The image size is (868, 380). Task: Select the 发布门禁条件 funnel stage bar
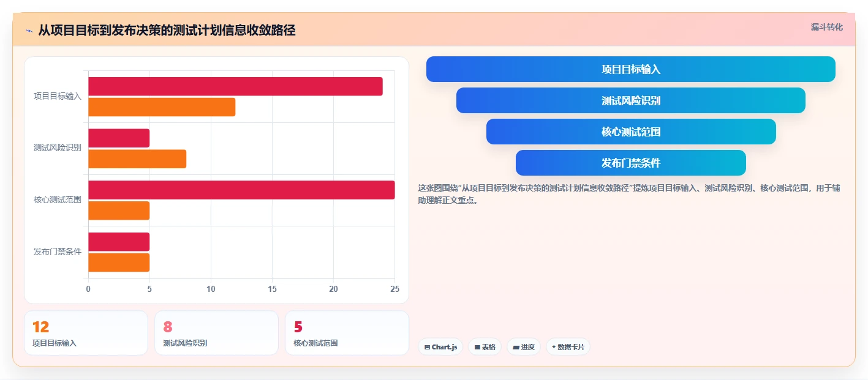point(631,163)
